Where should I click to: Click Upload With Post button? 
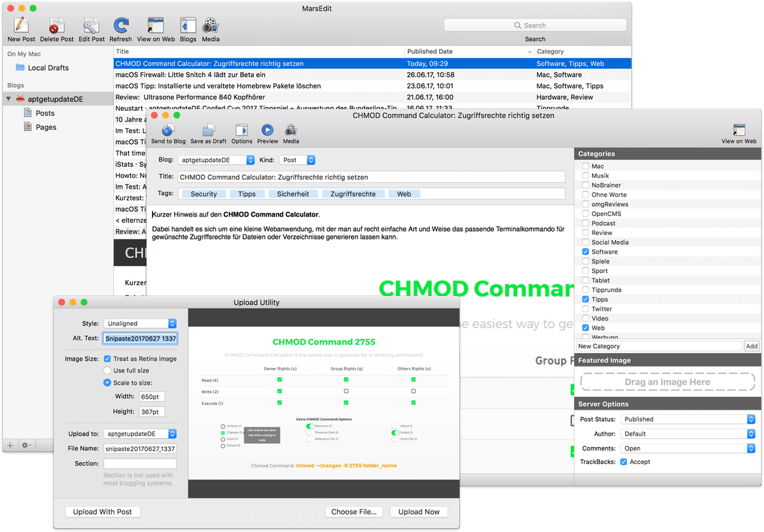(102, 511)
